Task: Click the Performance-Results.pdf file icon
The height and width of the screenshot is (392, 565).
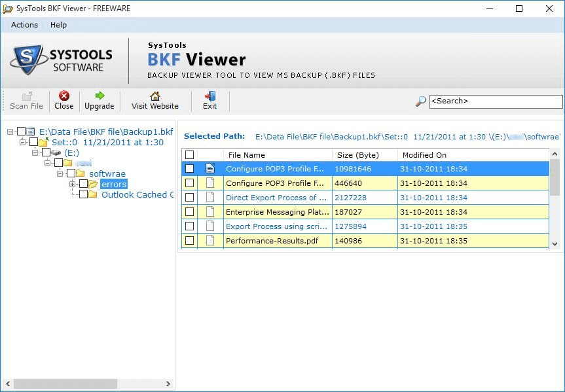Action: click(x=210, y=241)
